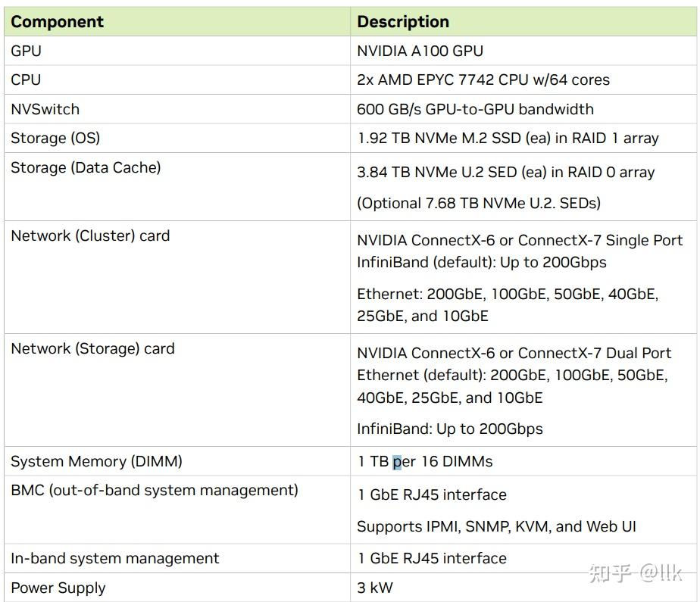Image resolution: width=700 pixels, height=602 pixels.
Task: Select the In-band system management cell
Action: (x=177, y=558)
